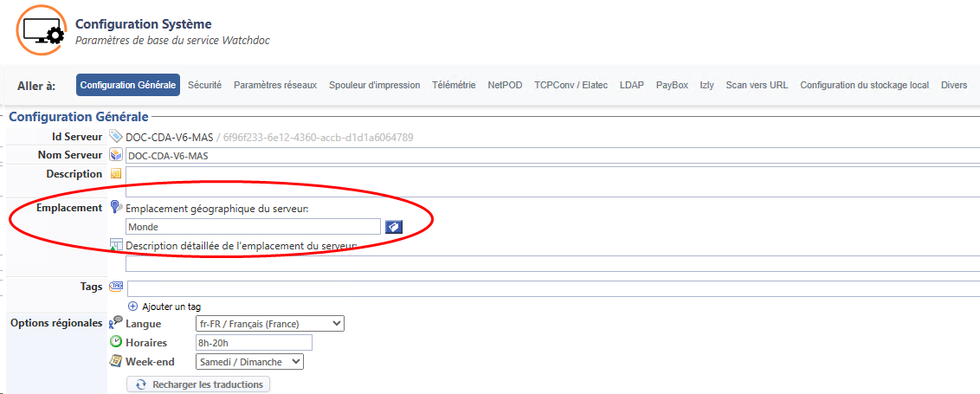Click the Id Serveur label icon
The image size is (980, 394).
(116, 137)
